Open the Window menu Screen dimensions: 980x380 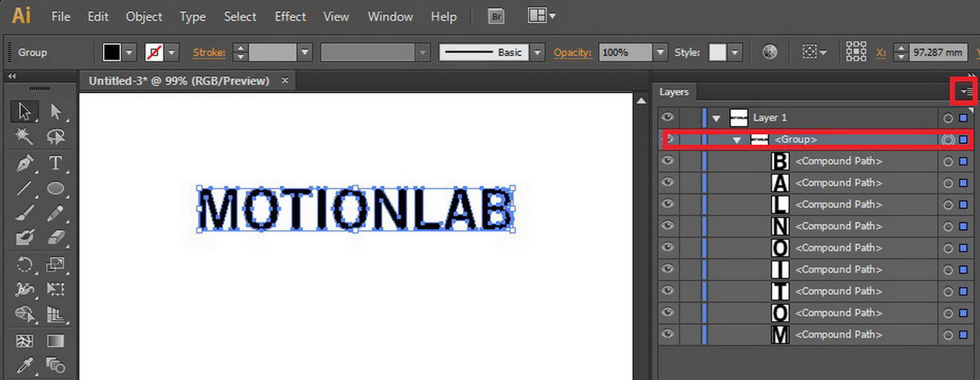[391, 16]
